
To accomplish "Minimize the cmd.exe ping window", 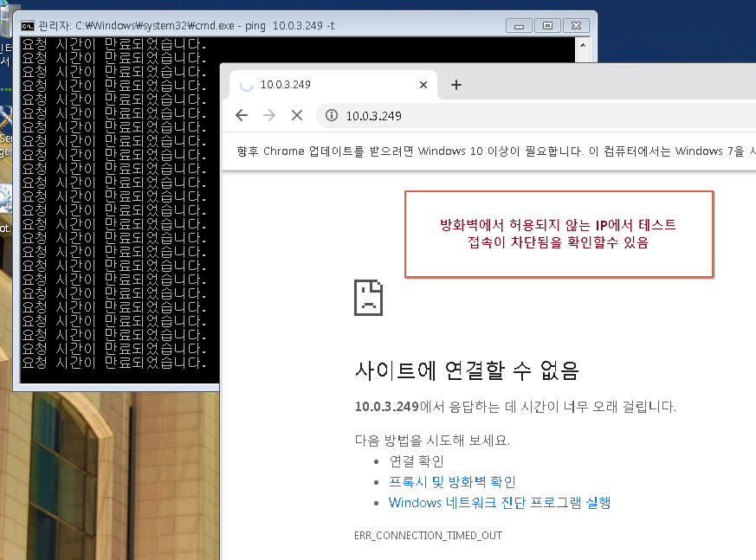I will tap(519, 26).
